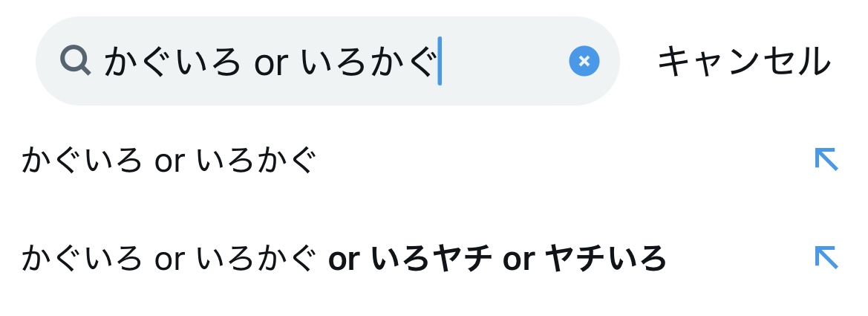Place the cursor at the end of the search text

(x=438, y=61)
